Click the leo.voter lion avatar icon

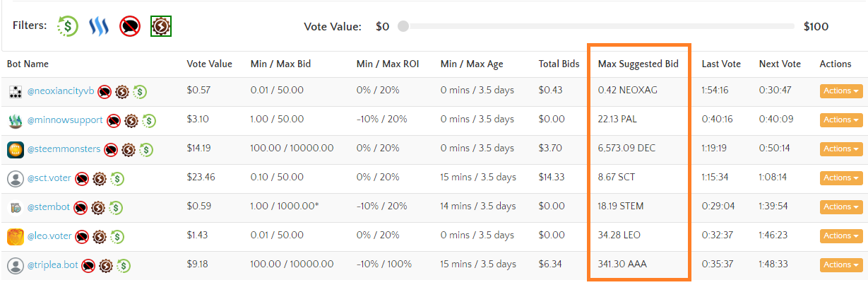coord(16,236)
